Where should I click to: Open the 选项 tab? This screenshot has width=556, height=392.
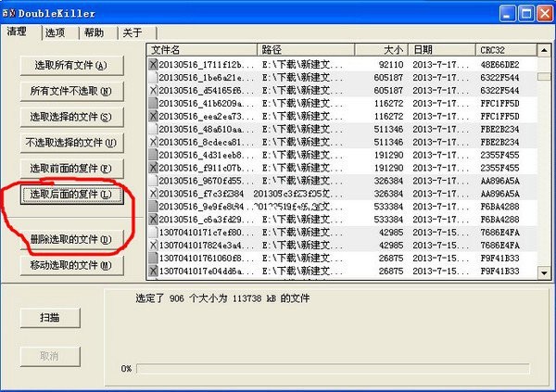coord(56,33)
